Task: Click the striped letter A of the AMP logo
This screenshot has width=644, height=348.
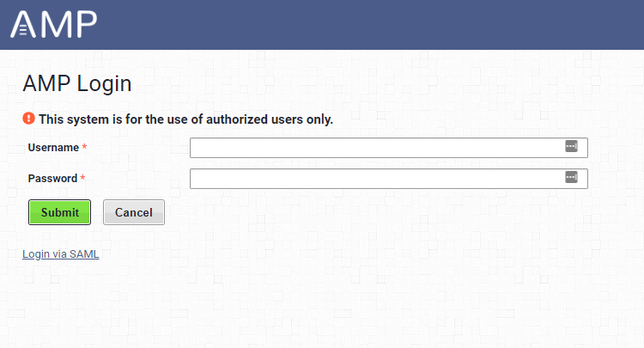Action: (23, 24)
